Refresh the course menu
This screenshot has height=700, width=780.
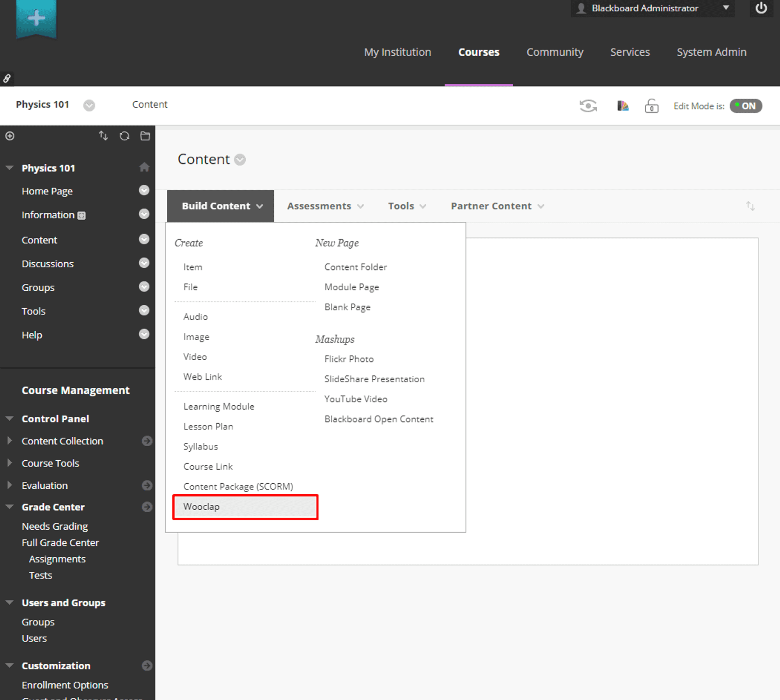click(x=124, y=136)
